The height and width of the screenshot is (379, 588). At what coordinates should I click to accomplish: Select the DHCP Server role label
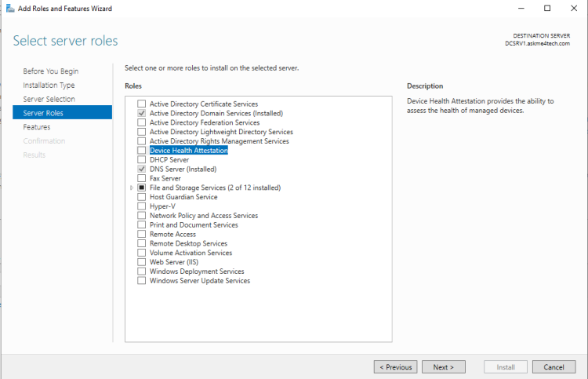point(169,160)
